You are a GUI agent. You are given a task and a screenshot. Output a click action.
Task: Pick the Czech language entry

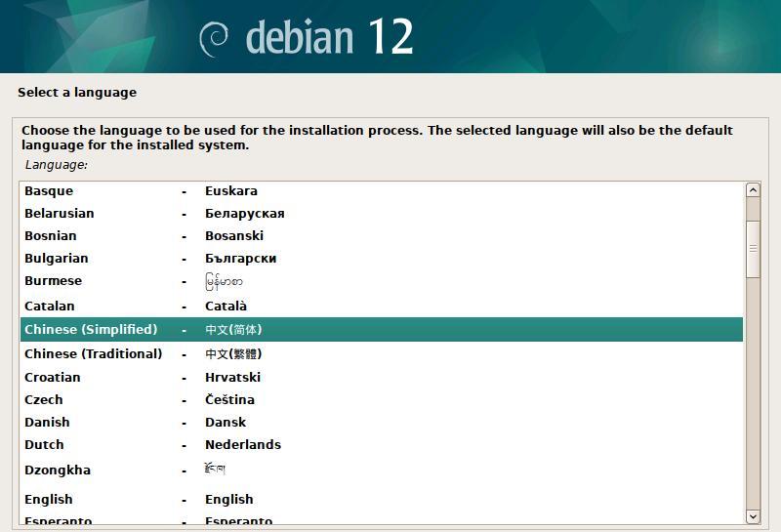click(x=382, y=399)
